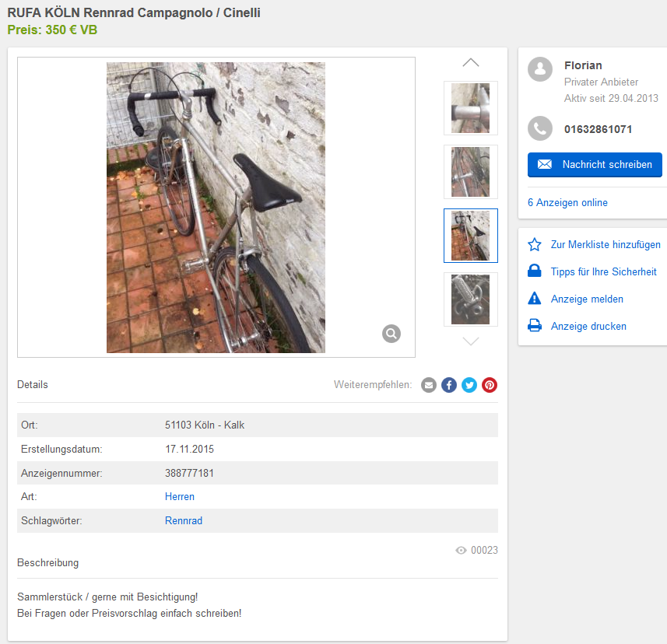Image resolution: width=667 pixels, height=644 pixels.
Task: Open Tipps für Ihre Sicherheit
Action: point(604,271)
